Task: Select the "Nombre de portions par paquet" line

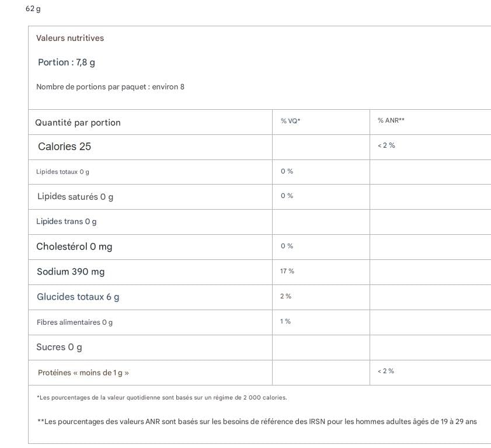Action: tap(110, 87)
